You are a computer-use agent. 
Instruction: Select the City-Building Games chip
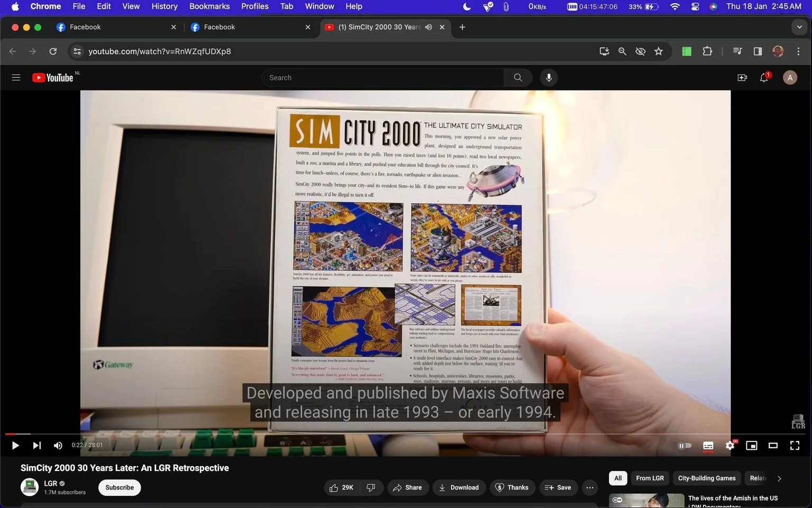[707, 478]
